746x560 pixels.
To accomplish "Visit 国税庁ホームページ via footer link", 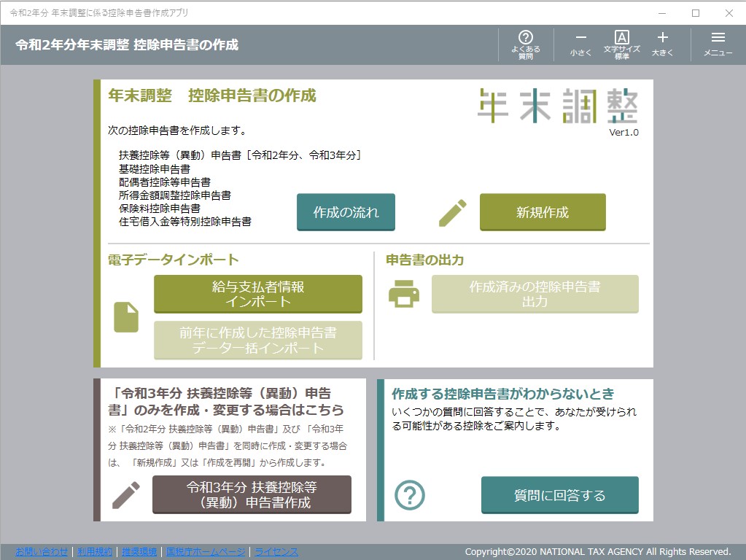I will coord(206,552).
